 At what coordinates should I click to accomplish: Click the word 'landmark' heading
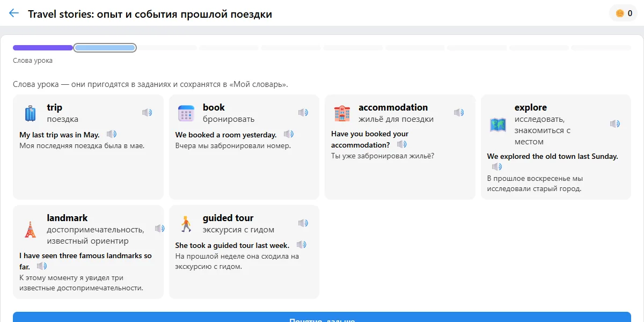[x=67, y=218]
